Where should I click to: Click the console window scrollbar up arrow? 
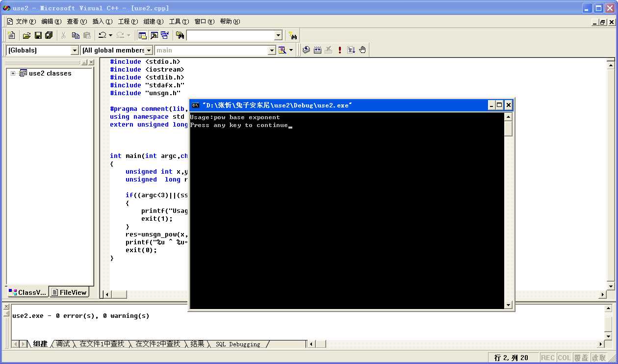(x=508, y=117)
